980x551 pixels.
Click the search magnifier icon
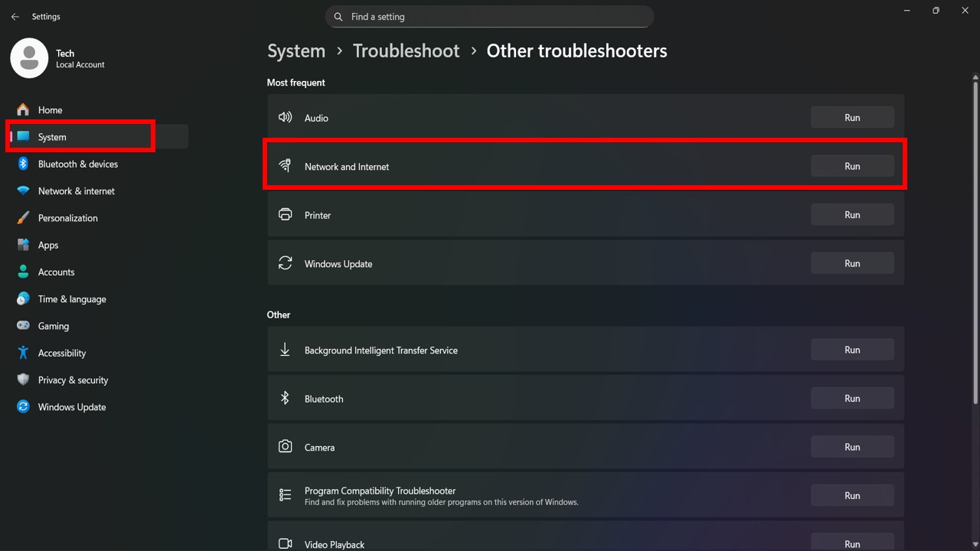[338, 17]
